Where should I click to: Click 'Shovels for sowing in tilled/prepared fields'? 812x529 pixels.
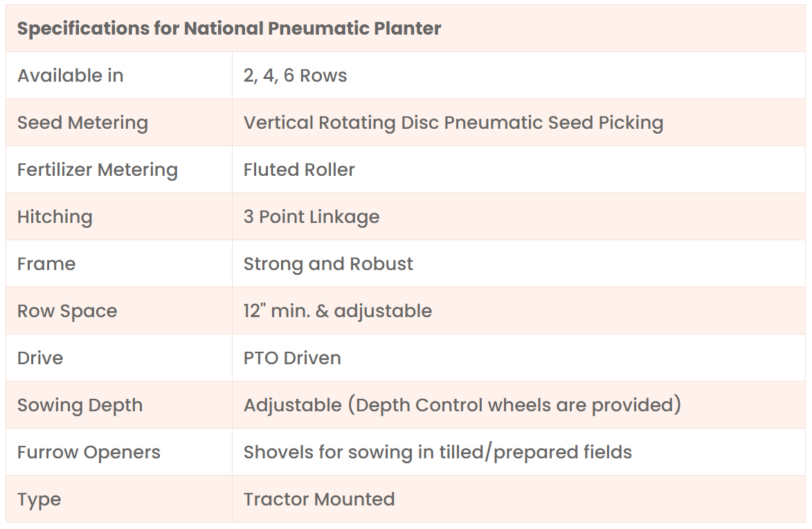tap(437, 452)
